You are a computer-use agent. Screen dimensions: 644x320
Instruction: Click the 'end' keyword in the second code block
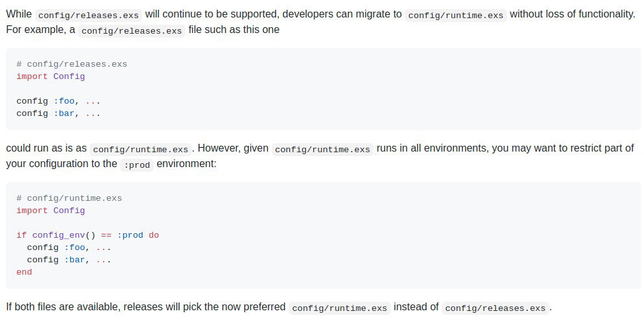pos(24,272)
